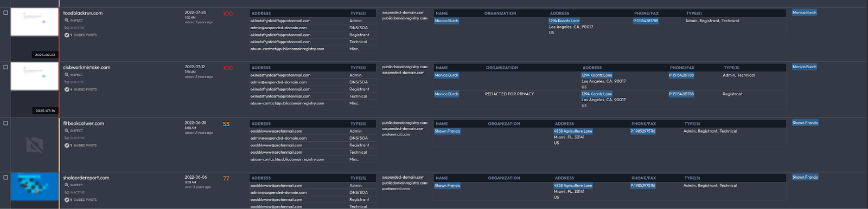This screenshot has width=868, height=209.
Task: Click the highlighted Monica Burch name in the first row
Action: pos(446,21)
